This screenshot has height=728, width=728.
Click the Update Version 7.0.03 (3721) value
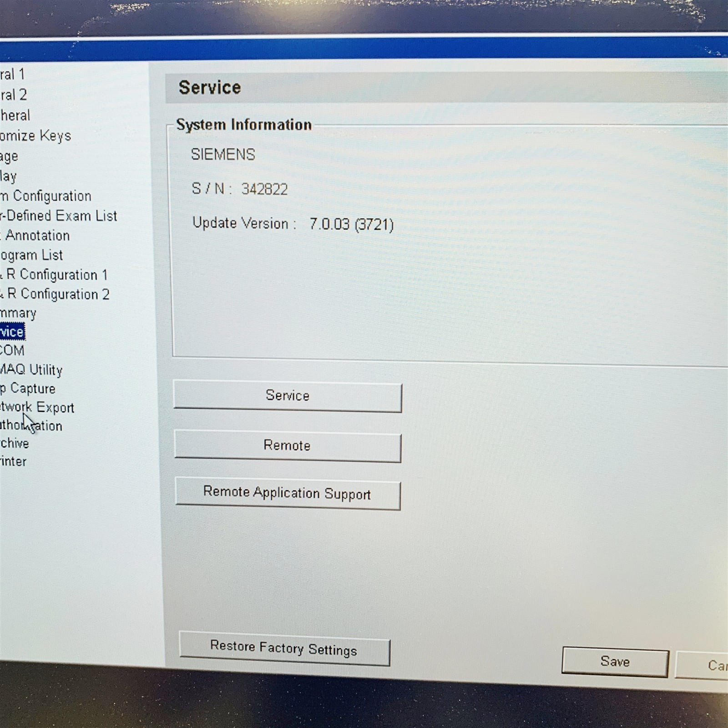(351, 224)
